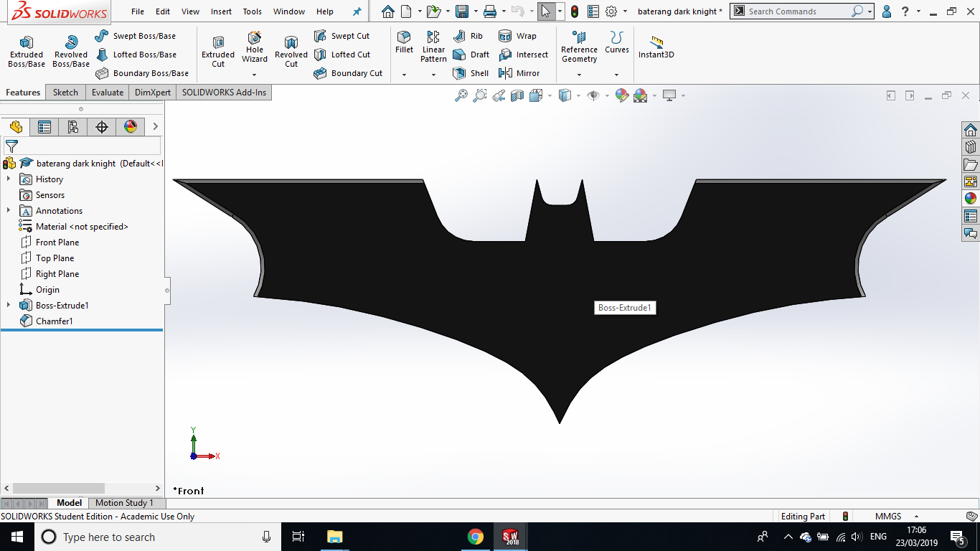Screen dimensions: 980x551
Task: Rebuild the model using the top toolbar traffic light
Action: click(x=574, y=11)
